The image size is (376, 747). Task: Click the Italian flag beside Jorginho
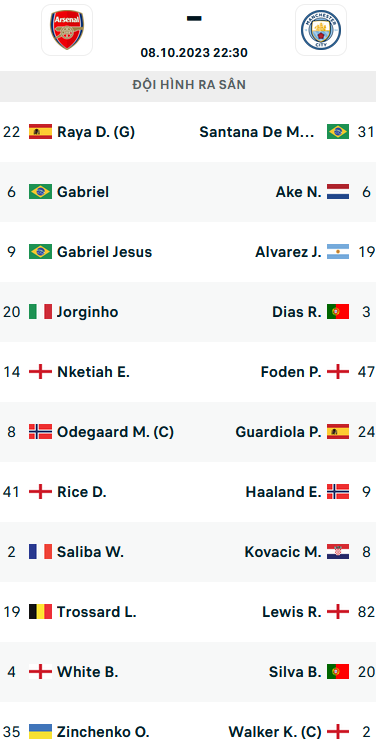tap(41, 312)
